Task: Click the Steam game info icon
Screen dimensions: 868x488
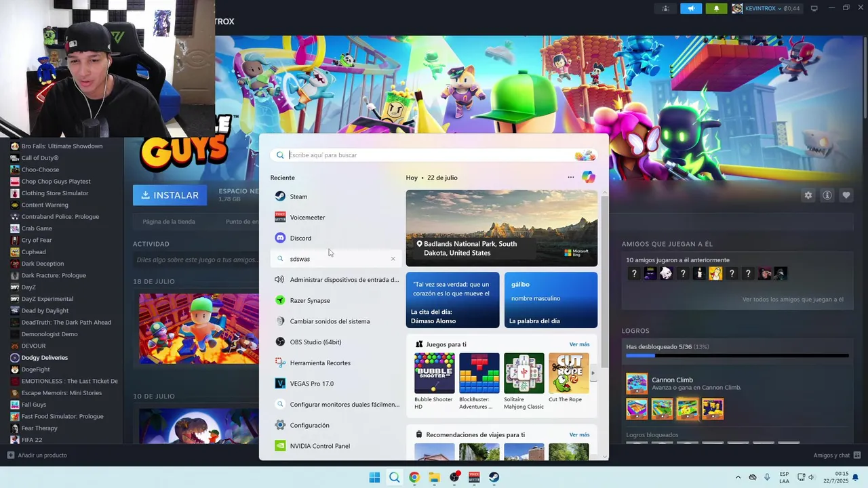Action: [x=827, y=195]
